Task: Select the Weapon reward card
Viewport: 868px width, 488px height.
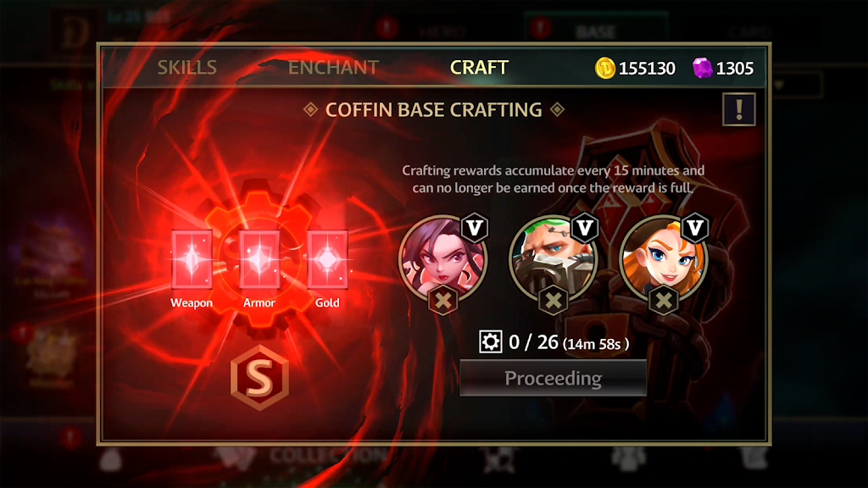Action: click(x=192, y=259)
